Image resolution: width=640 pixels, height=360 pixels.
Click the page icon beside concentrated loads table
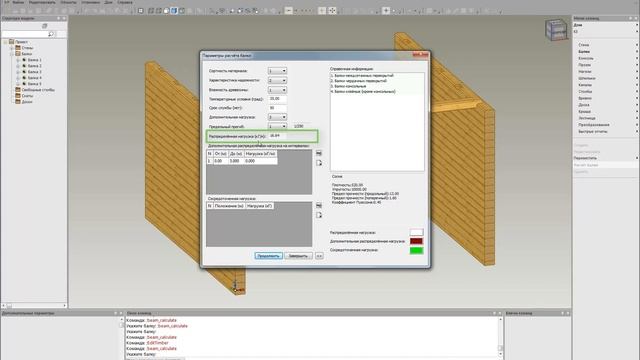(319, 215)
